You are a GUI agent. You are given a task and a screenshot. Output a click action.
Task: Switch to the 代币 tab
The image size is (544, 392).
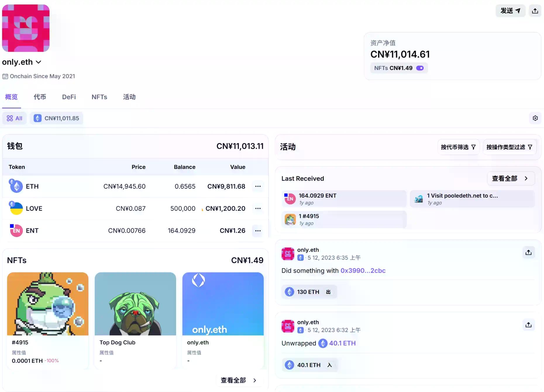(x=40, y=97)
